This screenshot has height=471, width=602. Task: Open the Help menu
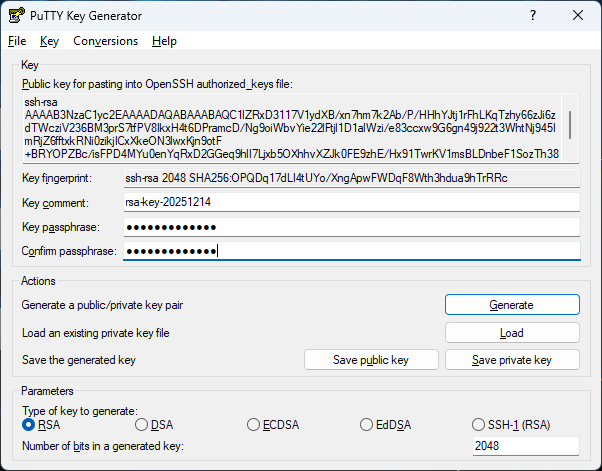164,41
